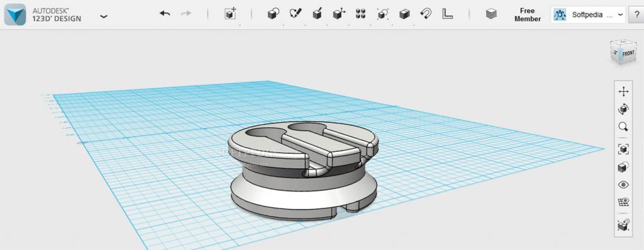Select the Pan navigation tool

623,91
